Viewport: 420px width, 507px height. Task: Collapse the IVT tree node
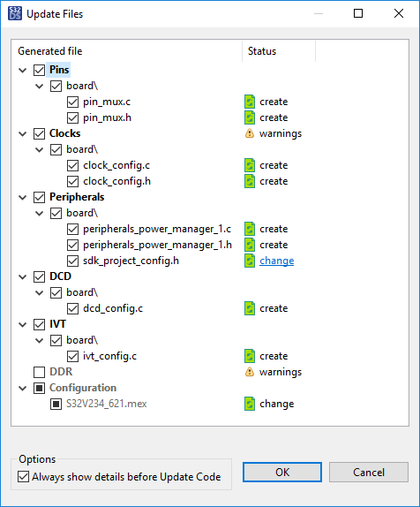coord(23,324)
